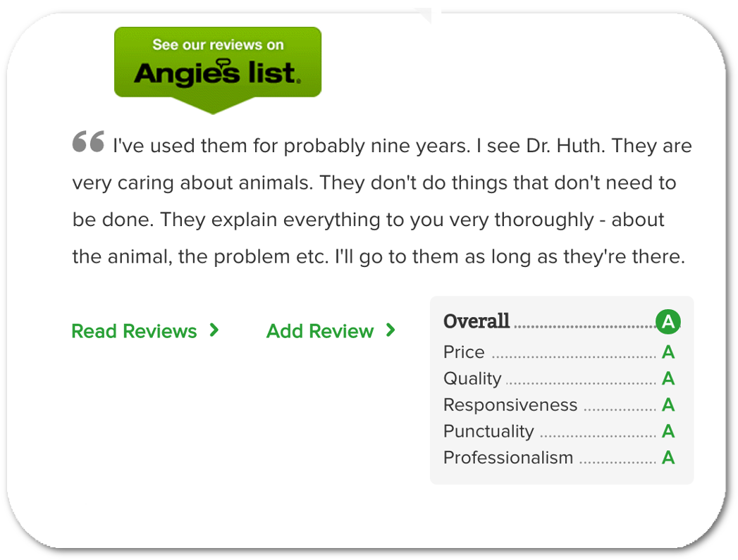The width and height of the screenshot is (738, 560).
Task: Click the gray opening quotation mark icon
Action: [x=88, y=141]
